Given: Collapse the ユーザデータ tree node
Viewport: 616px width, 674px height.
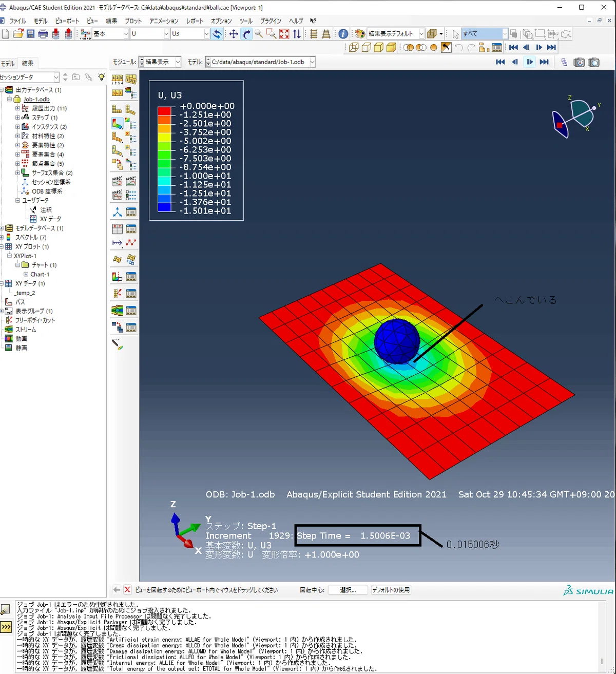Looking at the screenshot, I should [17, 201].
